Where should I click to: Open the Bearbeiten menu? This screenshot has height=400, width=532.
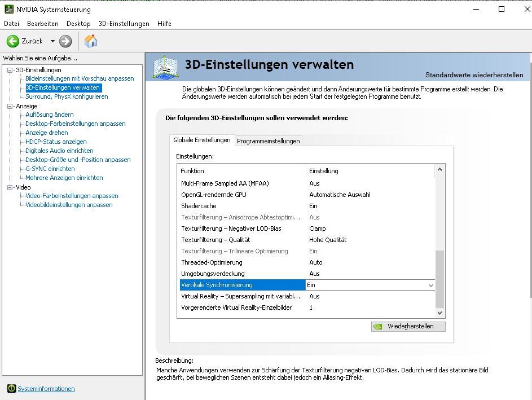click(43, 23)
